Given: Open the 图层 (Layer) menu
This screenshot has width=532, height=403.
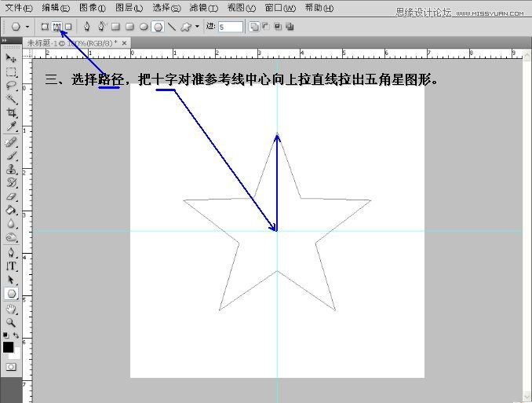Looking at the screenshot, I should (129, 8).
